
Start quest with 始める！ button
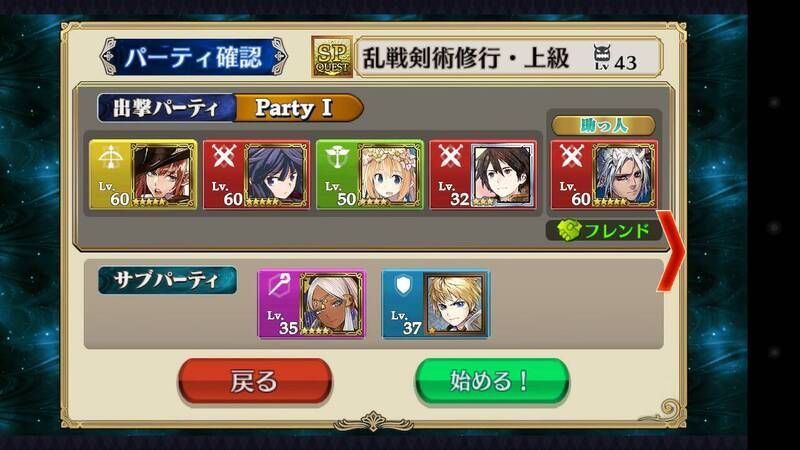pos(492,382)
